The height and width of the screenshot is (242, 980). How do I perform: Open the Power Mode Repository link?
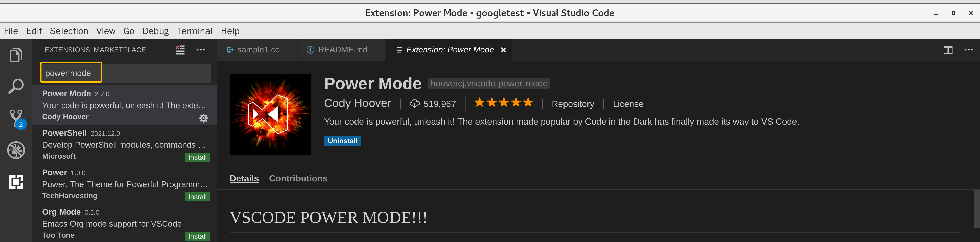point(573,104)
